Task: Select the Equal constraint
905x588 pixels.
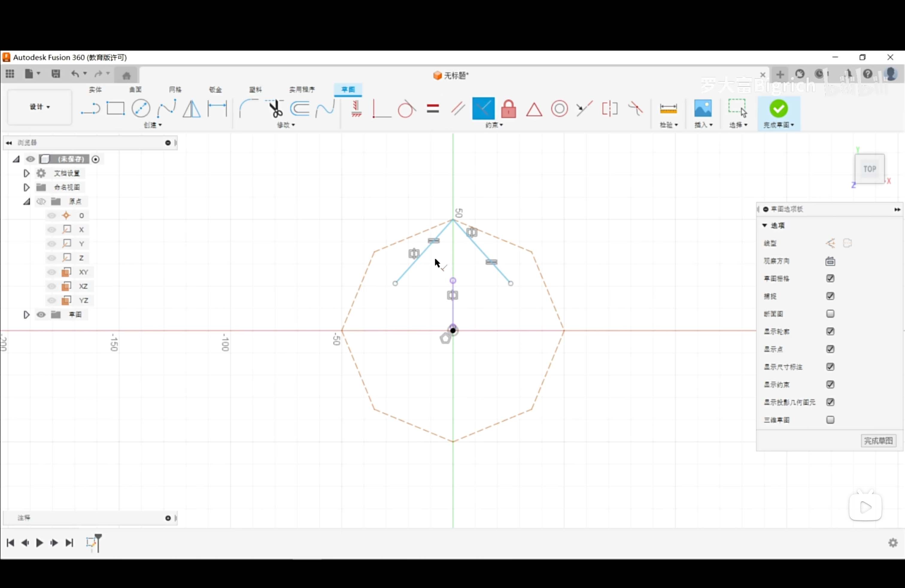Action: point(433,109)
